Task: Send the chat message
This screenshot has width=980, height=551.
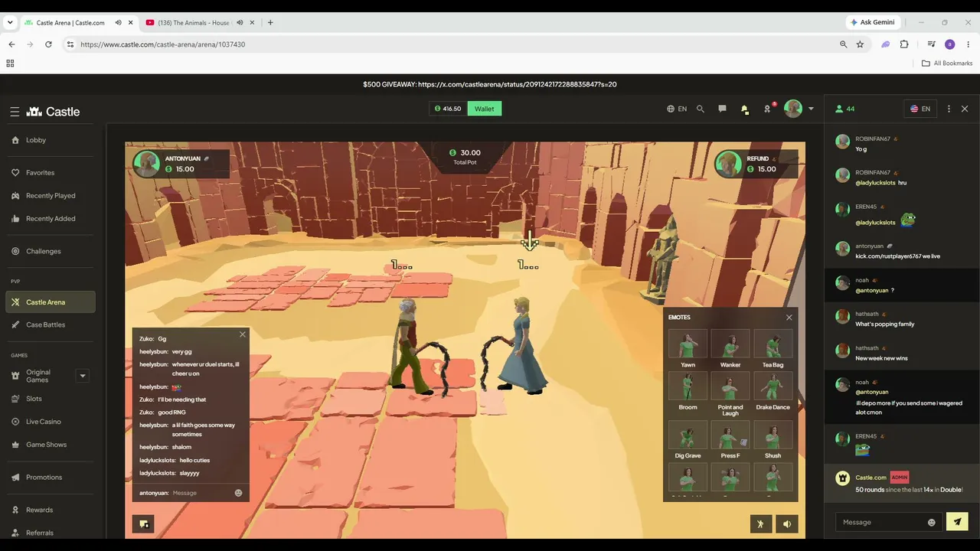Action: (x=957, y=522)
